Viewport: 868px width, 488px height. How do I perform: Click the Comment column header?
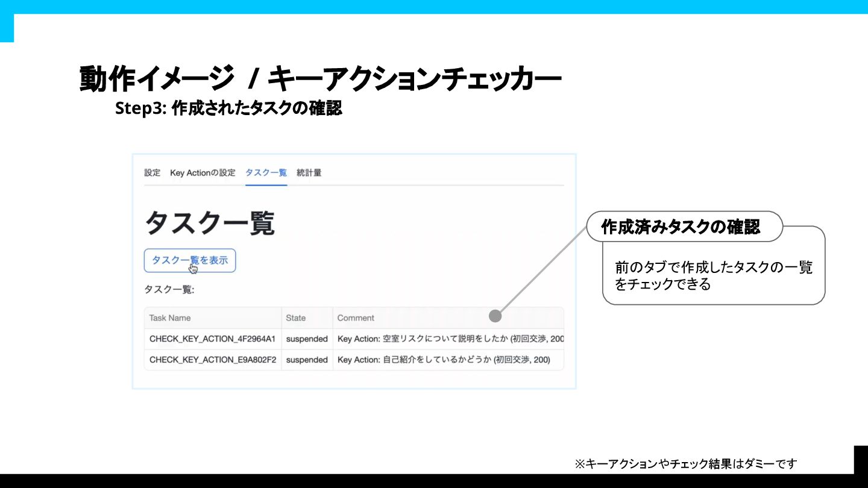coord(448,318)
